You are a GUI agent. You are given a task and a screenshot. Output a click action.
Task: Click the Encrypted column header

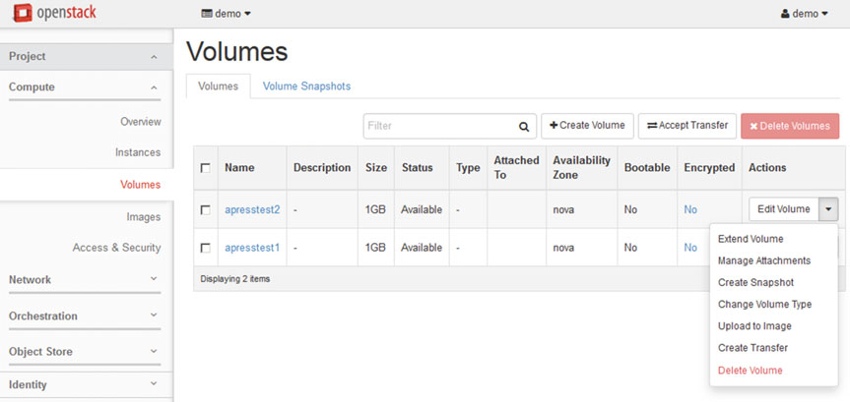pos(709,168)
